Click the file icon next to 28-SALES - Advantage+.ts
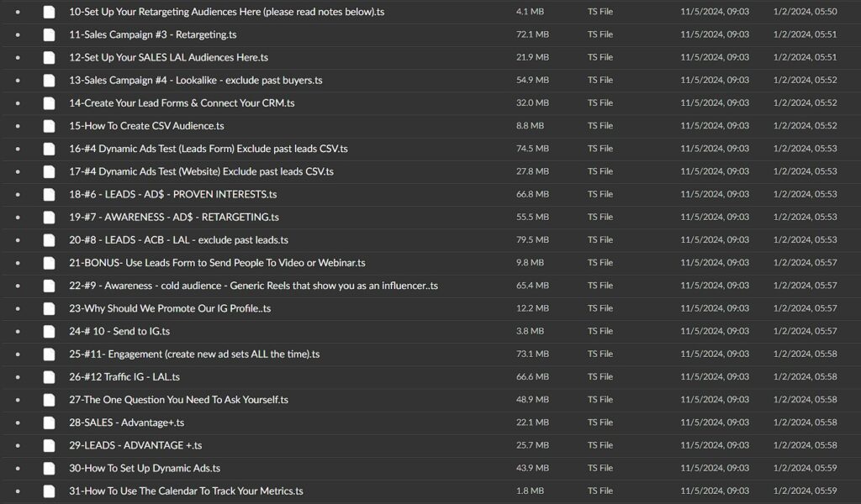 50,423
